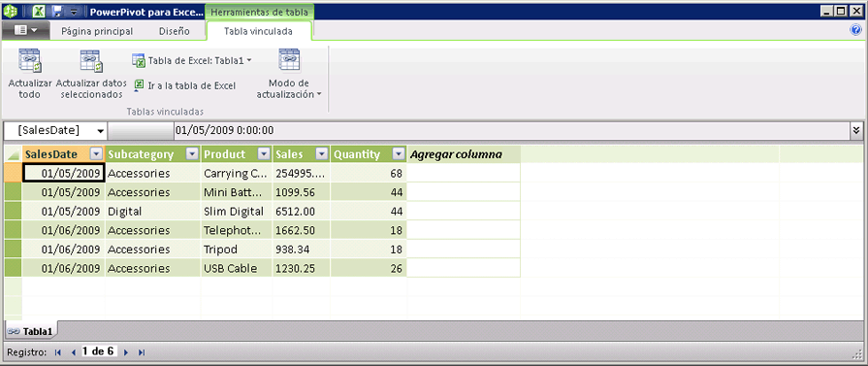Click Sales cell 938.34

302,249
